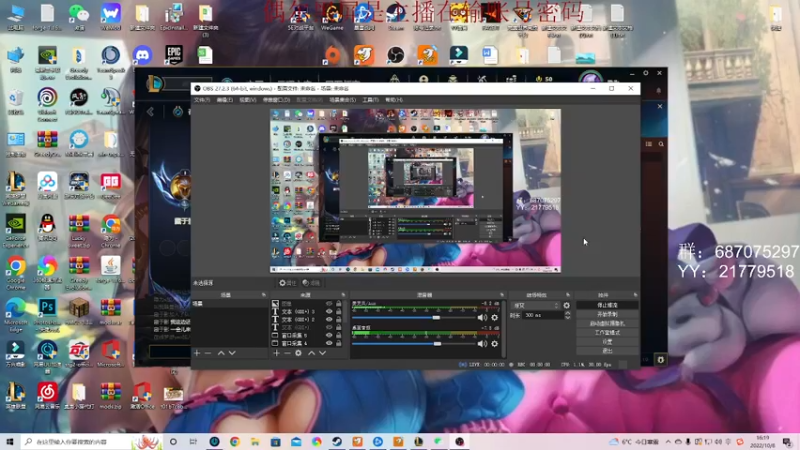Open the WeGame desktop shortcut
Viewport: 800px width, 450px height.
pos(332,16)
